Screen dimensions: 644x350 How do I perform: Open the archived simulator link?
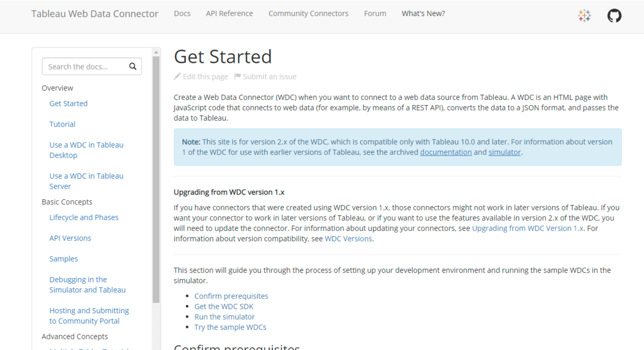click(x=504, y=152)
